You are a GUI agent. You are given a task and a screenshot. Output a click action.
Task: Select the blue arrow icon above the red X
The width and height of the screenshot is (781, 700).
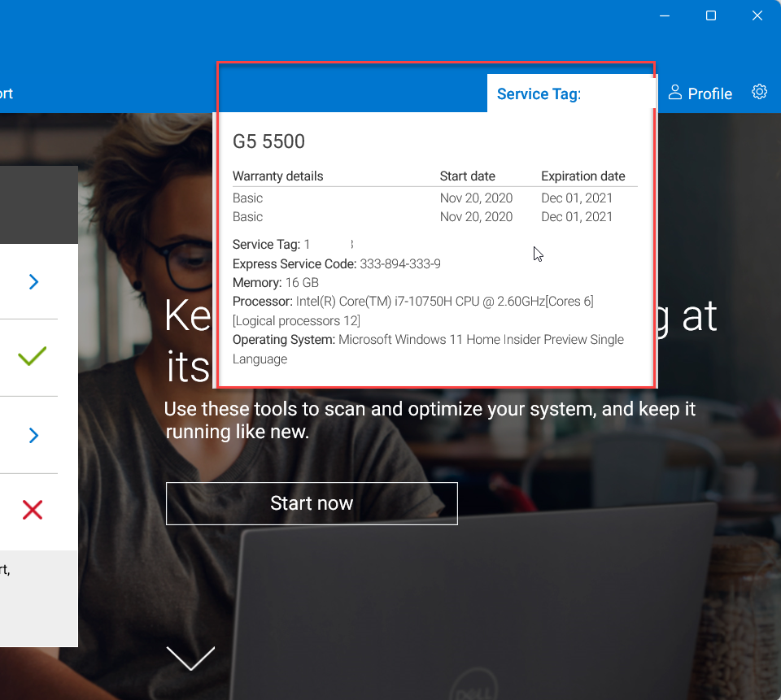33,435
